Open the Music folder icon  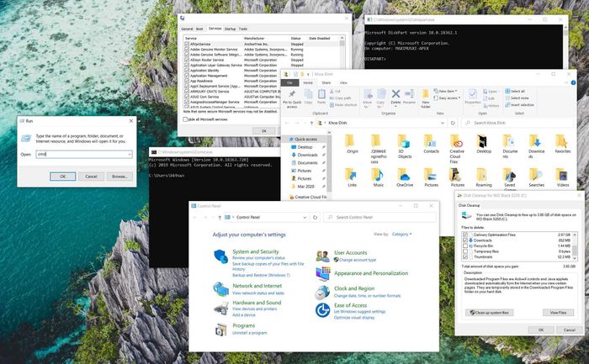[x=379, y=175]
